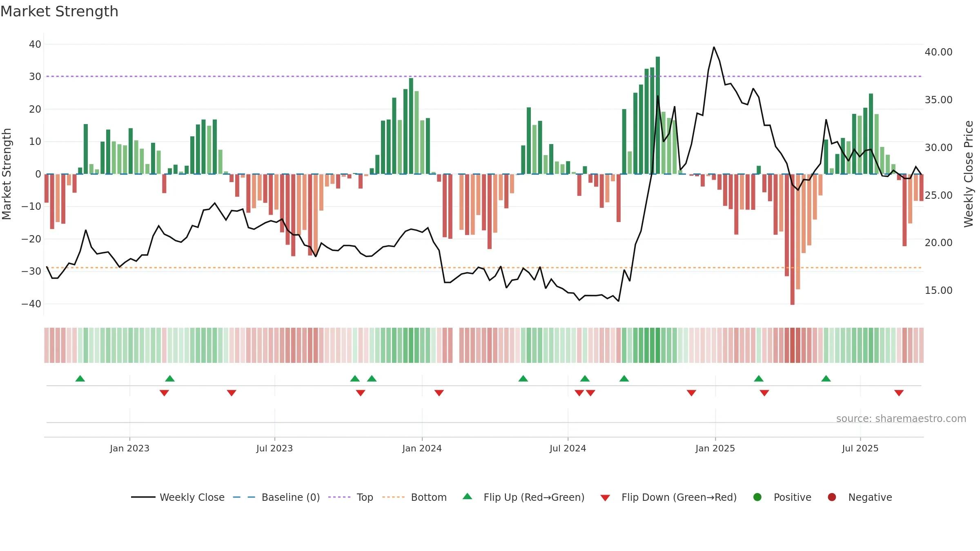The height and width of the screenshot is (551, 980).
Task: Click the weekly close price peak near Jan 2025
Action: coord(714,47)
